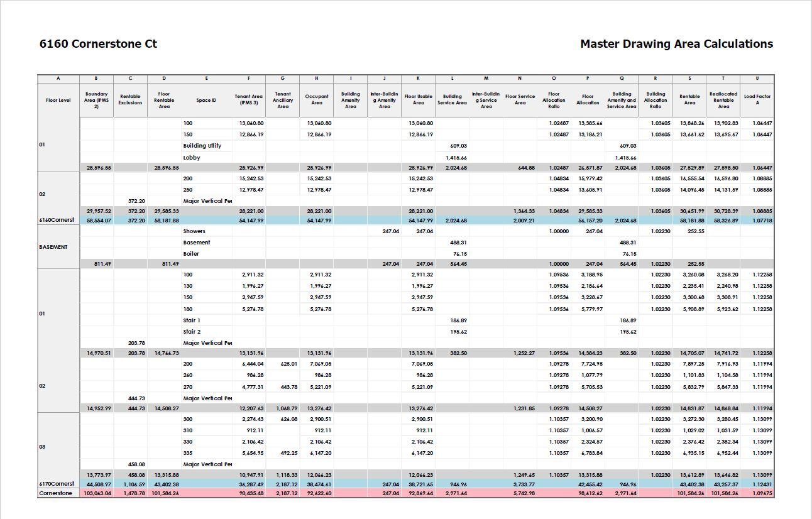This screenshot has height=519, width=812.
Task: Select the "Boundary Area (IPMS 2)" header
Action: [x=97, y=99]
